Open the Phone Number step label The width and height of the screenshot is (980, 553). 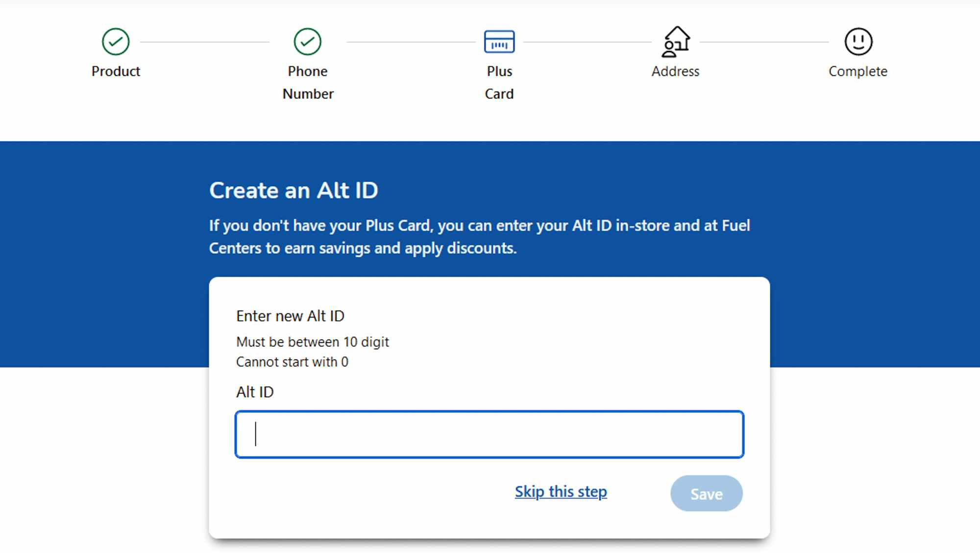(308, 82)
